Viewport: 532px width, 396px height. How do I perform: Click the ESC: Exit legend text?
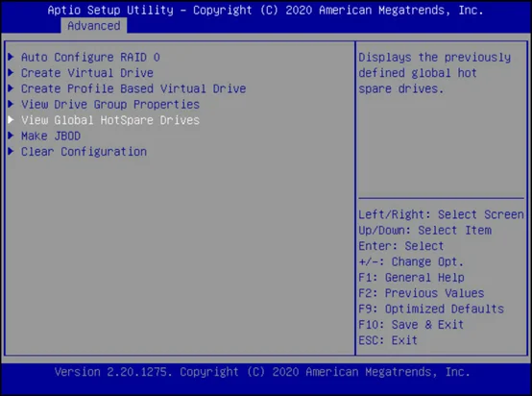coord(388,340)
